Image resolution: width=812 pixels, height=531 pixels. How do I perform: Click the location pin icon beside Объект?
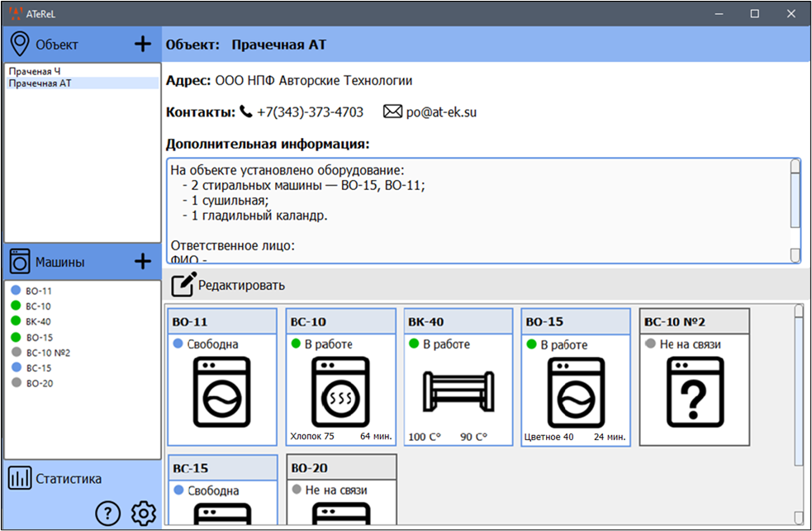20,44
